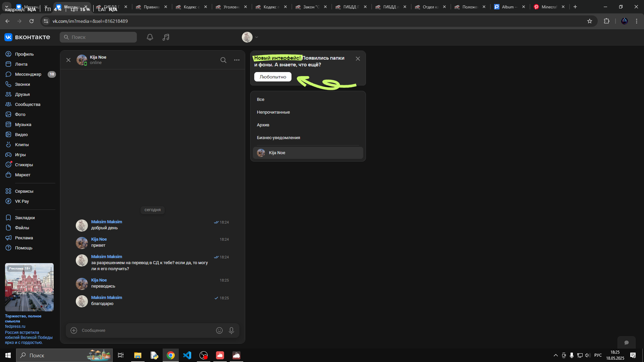Open chat actions three-dot menu
The width and height of the screenshot is (644, 362).
[x=237, y=60]
